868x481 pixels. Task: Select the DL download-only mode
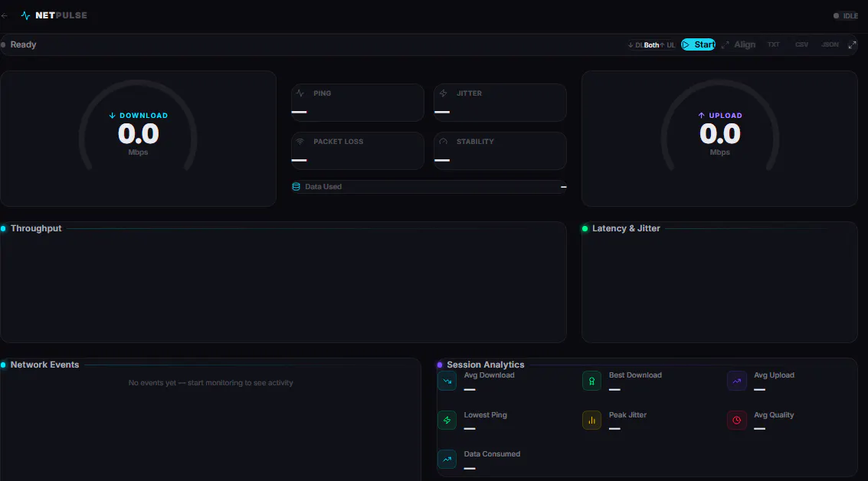(635, 45)
